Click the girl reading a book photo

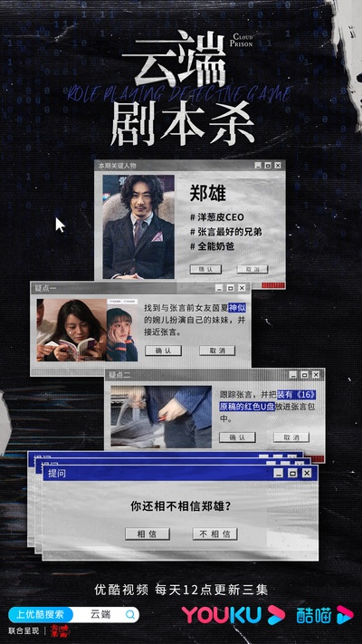(x=71, y=330)
